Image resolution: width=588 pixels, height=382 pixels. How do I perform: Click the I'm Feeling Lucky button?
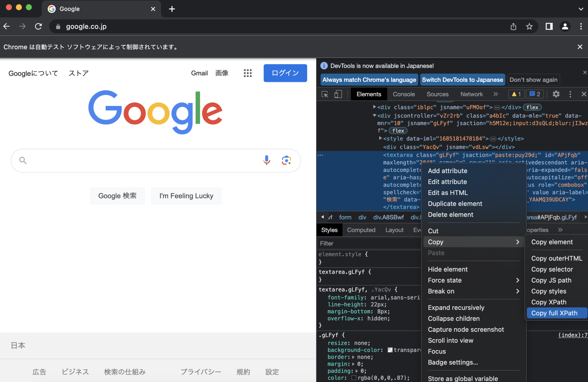coord(186,196)
